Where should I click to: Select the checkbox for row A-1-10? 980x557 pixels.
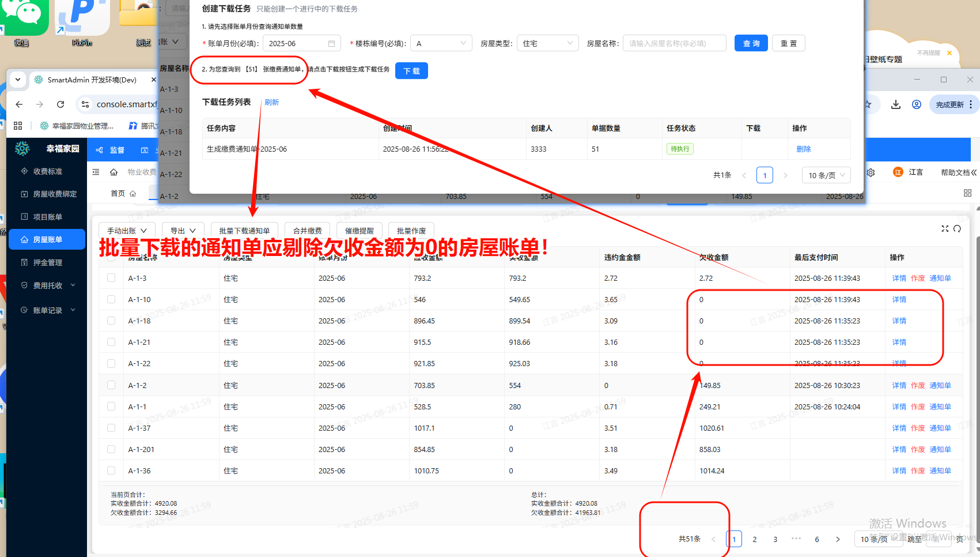(111, 299)
